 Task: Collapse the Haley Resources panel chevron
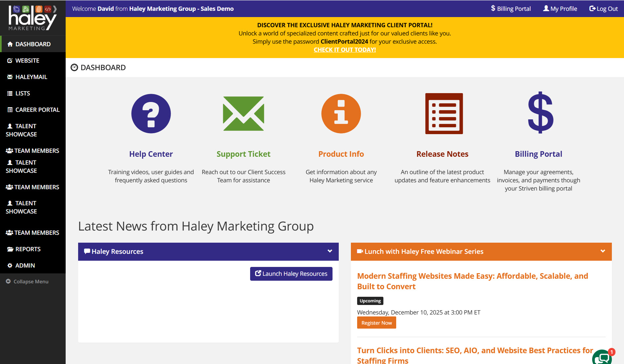coord(330,251)
